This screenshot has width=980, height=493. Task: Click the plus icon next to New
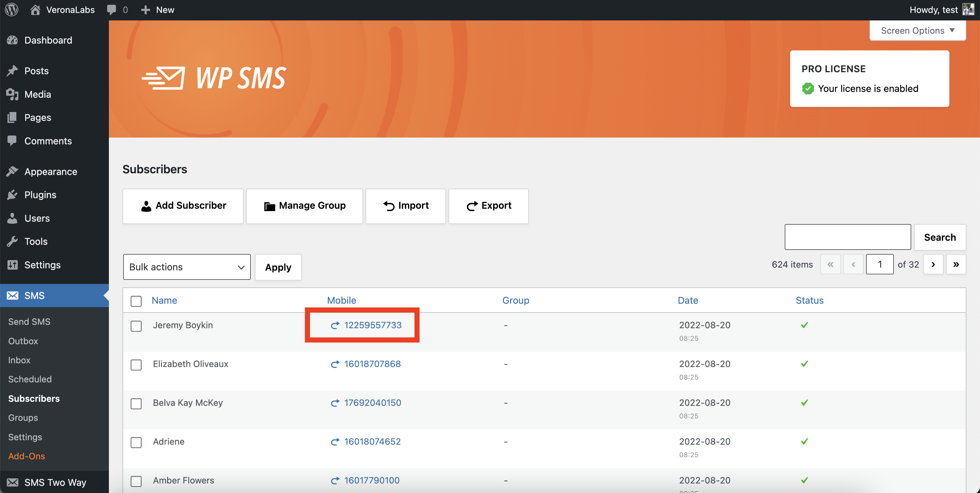pos(145,10)
